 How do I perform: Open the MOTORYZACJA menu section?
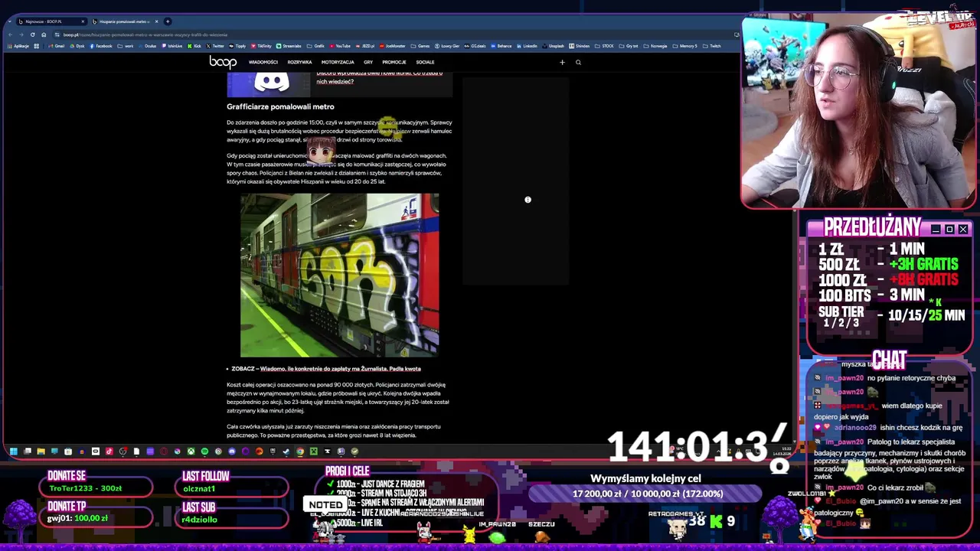(x=338, y=62)
